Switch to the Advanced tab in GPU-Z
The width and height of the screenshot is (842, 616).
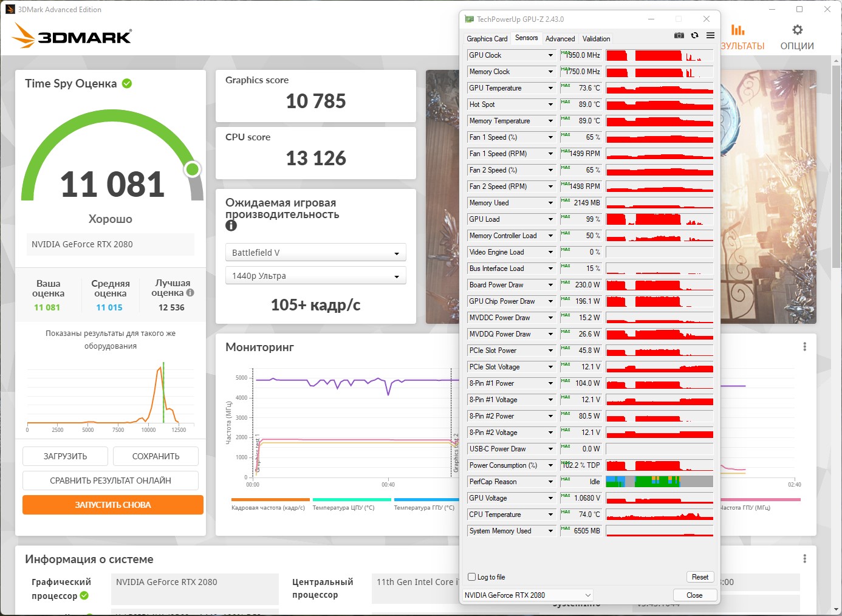[x=560, y=38]
